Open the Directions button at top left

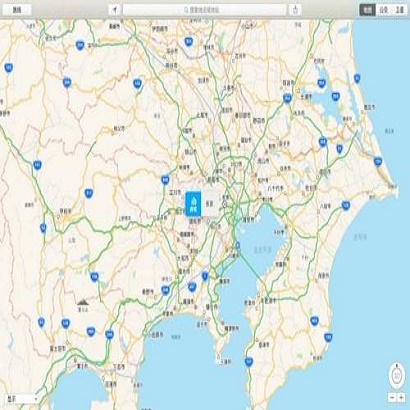(17, 10)
